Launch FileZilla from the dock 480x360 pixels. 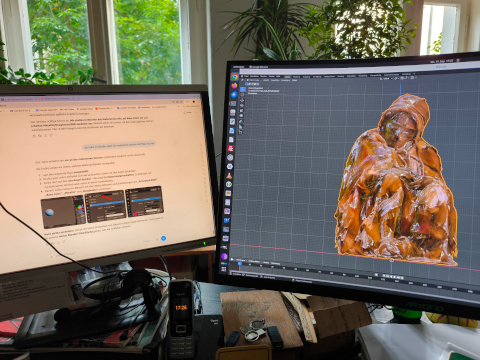click(x=230, y=148)
